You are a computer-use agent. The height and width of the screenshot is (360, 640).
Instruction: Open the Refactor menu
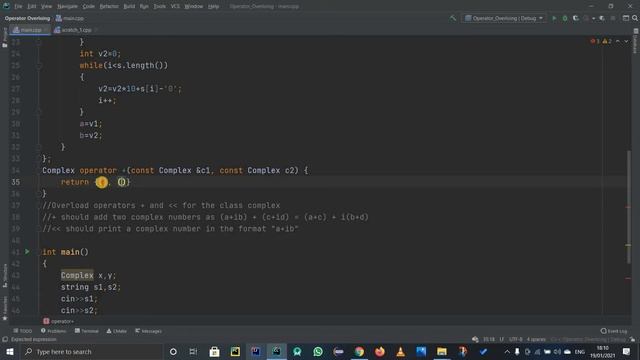point(109,7)
